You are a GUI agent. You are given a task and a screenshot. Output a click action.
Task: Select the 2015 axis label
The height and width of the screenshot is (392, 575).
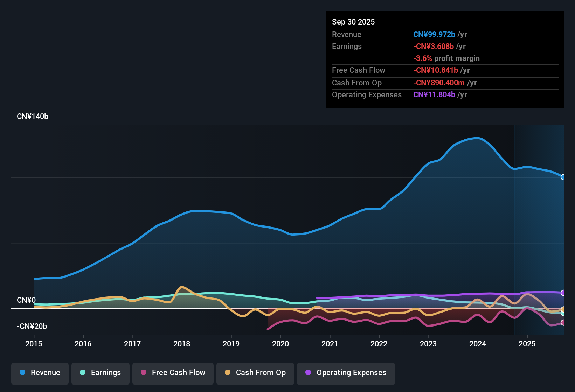click(34, 344)
